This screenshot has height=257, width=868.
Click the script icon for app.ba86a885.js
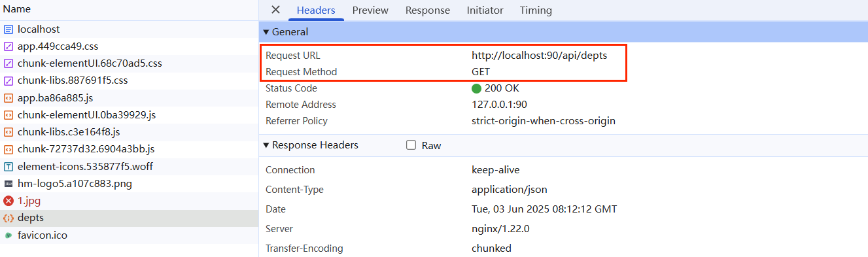click(9, 98)
